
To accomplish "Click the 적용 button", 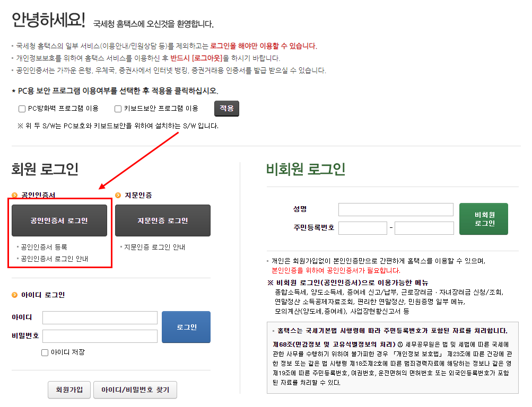I will [226, 109].
